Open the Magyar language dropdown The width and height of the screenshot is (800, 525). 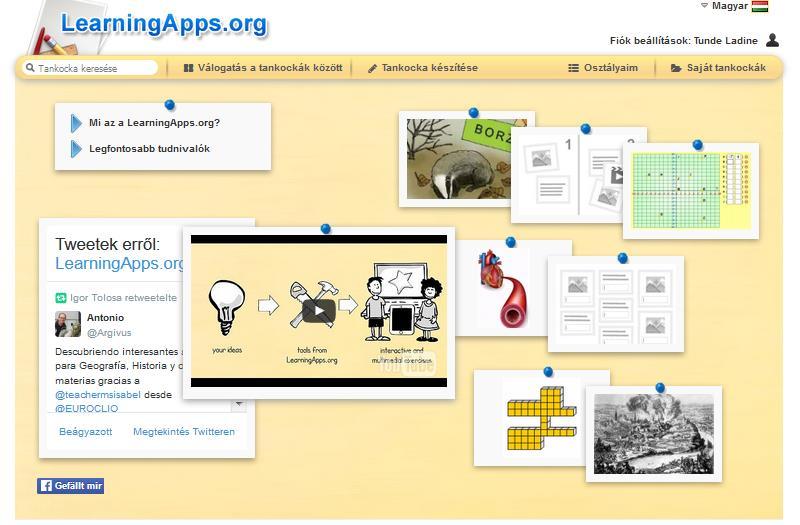(724, 6)
